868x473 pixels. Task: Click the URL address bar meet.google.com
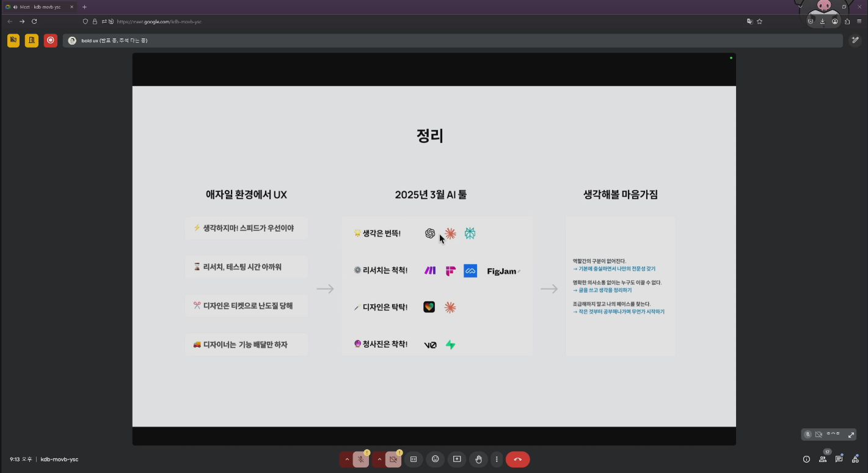(x=159, y=21)
